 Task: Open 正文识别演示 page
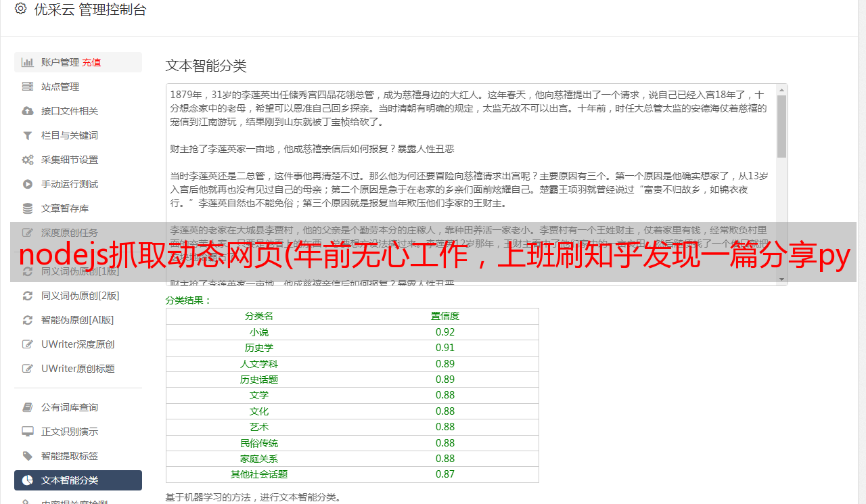[x=78, y=432]
